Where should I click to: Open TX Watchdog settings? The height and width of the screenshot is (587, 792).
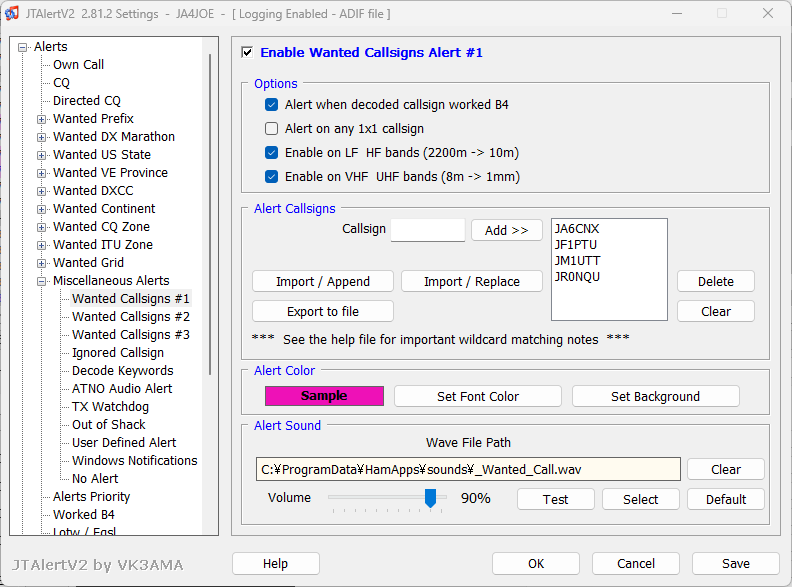[x=110, y=407]
